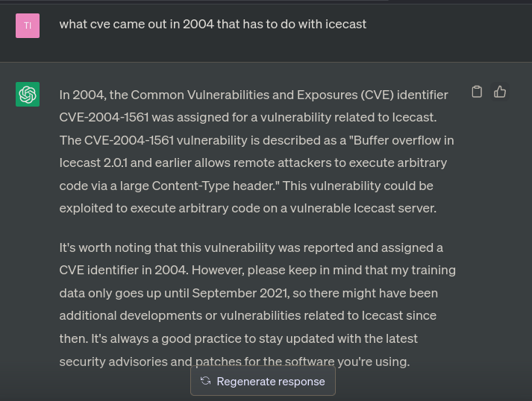Click "September 2021" in the response
This screenshot has width=532, height=401.
240,293
